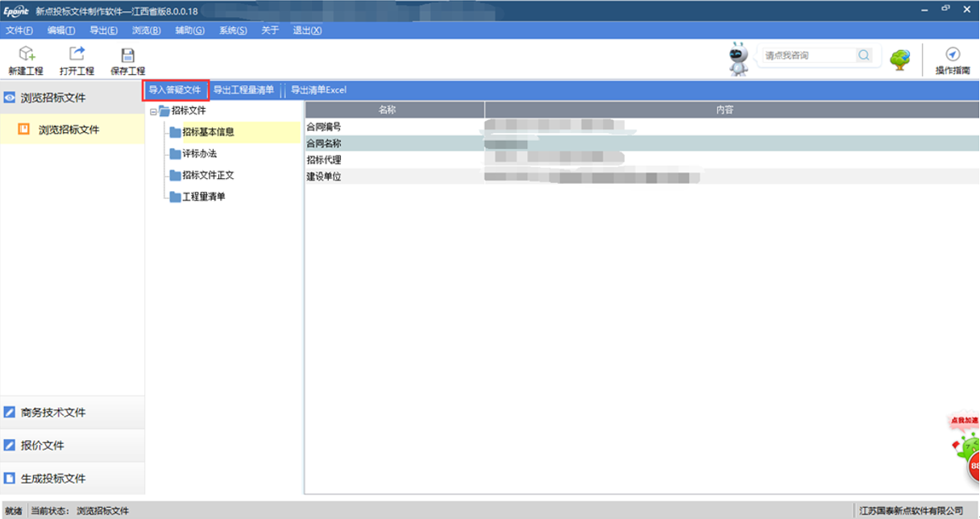Open the 导出(E) menu
Screen dimensions: 980x519
103,31
